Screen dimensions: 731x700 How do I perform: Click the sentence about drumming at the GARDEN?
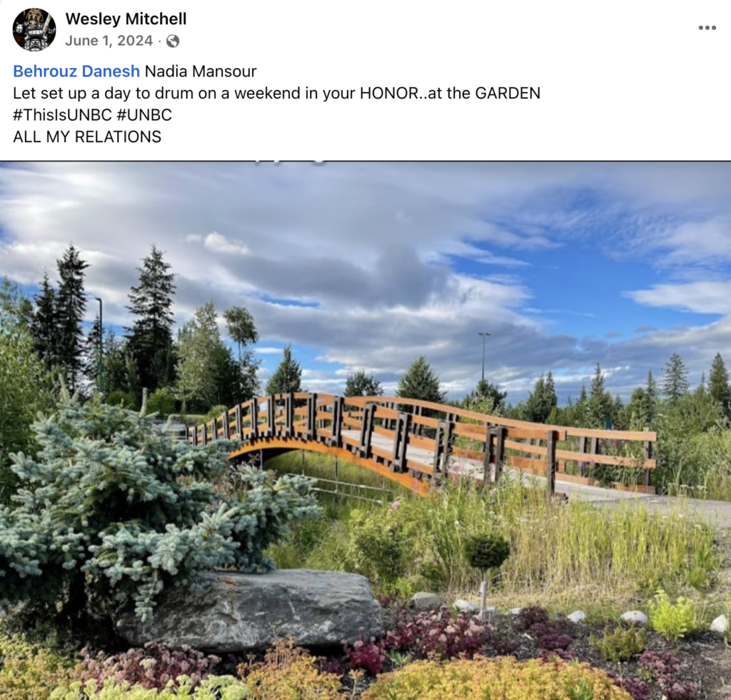[x=276, y=93]
